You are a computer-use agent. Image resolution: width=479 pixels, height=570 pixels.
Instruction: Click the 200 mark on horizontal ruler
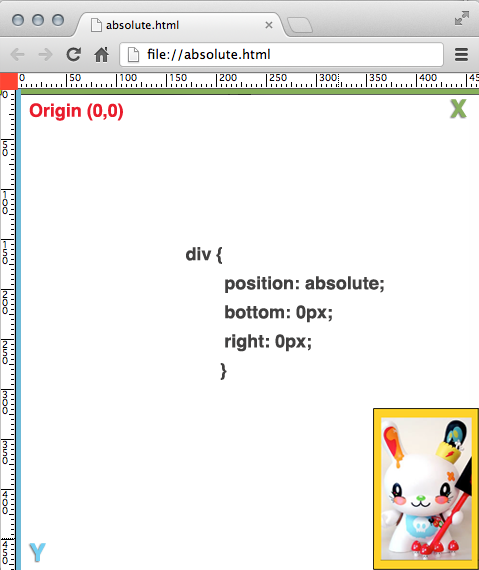coord(228,77)
